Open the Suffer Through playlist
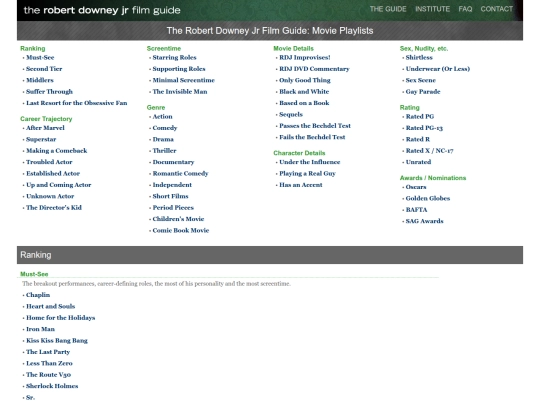The image size is (540, 405). [x=50, y=92]
